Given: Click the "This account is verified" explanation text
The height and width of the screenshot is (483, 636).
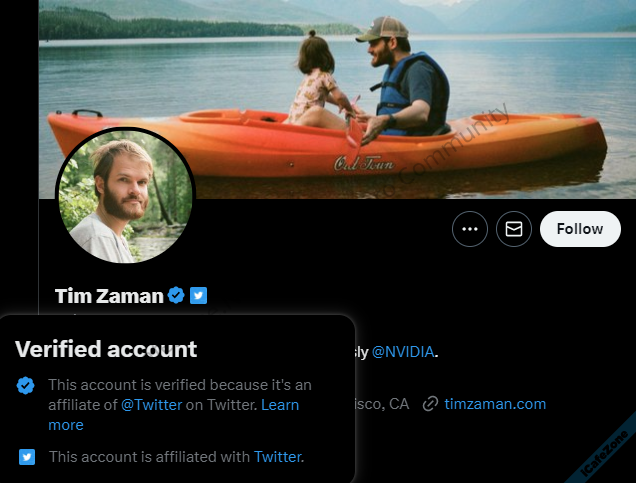Looking at the screenshot, I should tap(180, 385).
